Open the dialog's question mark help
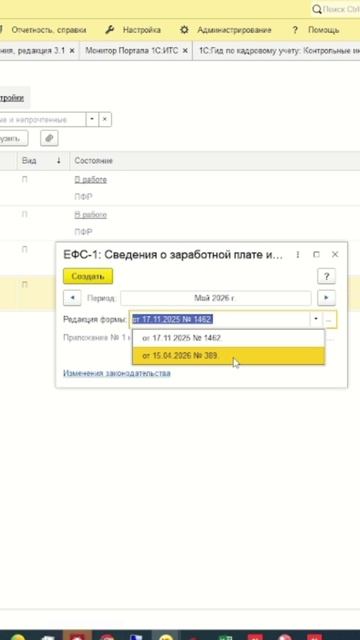Image resolution: width=360 pixels, height=640 pixels. 327,276
